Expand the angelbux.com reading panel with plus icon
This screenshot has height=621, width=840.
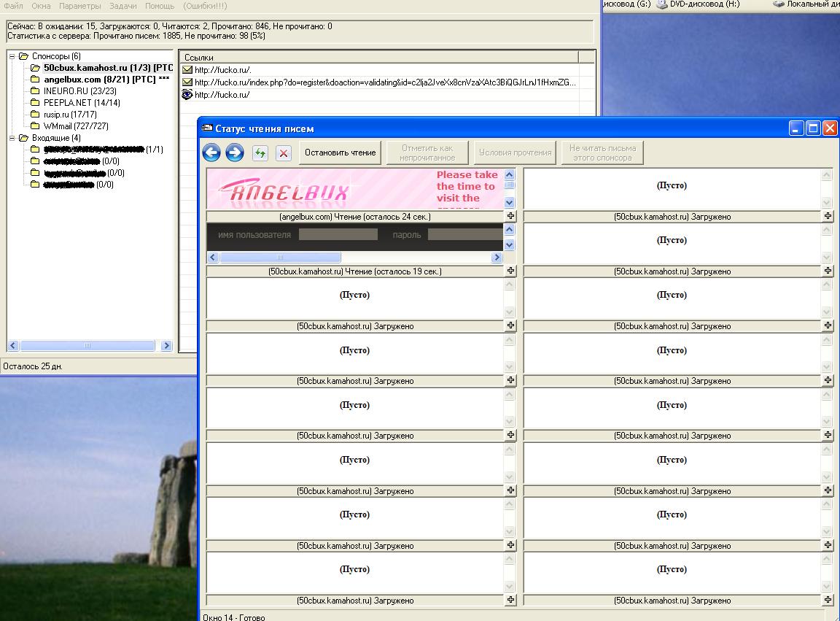510,216
